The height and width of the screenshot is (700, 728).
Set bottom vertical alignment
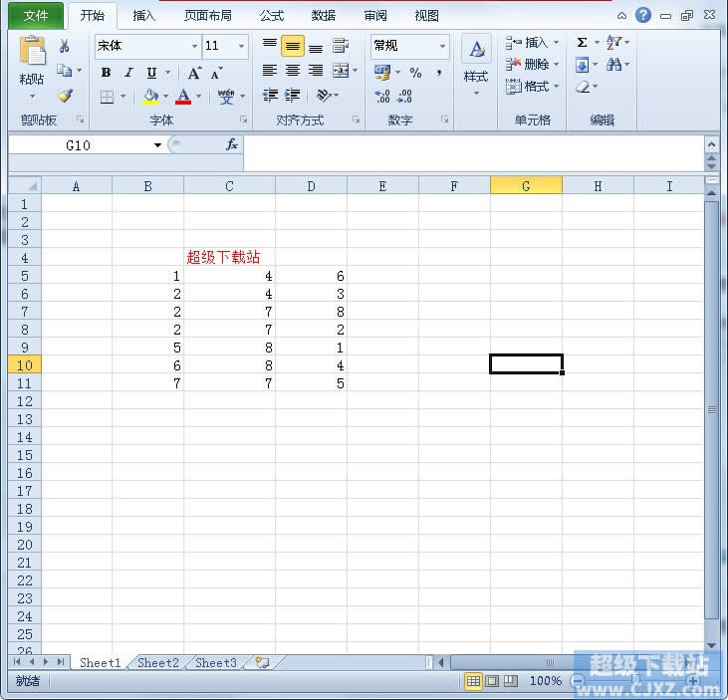pos(316,47)
